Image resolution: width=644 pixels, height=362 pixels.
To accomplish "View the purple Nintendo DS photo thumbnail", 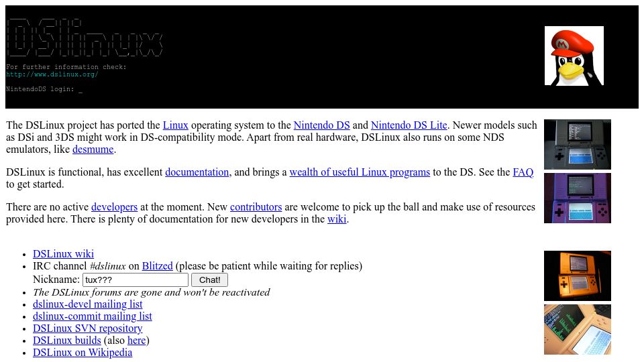I will pyautogui.click(x=578, y=198).
